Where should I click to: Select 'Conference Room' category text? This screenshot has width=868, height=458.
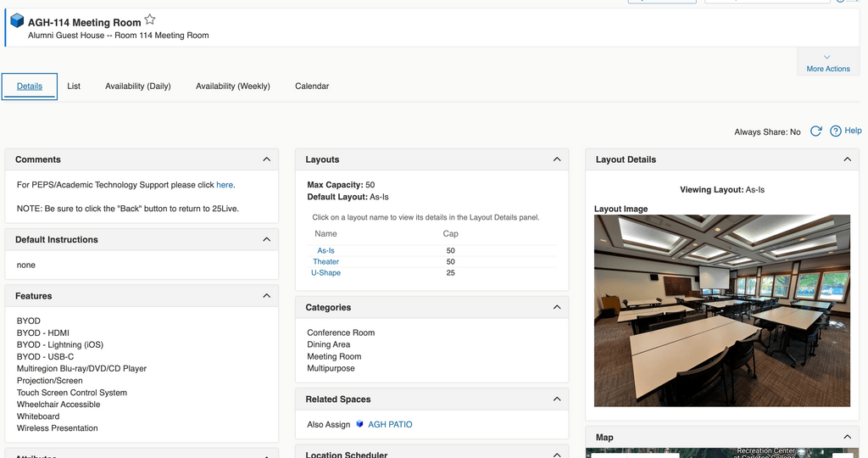pyautogui.click(x=341, y=332)
